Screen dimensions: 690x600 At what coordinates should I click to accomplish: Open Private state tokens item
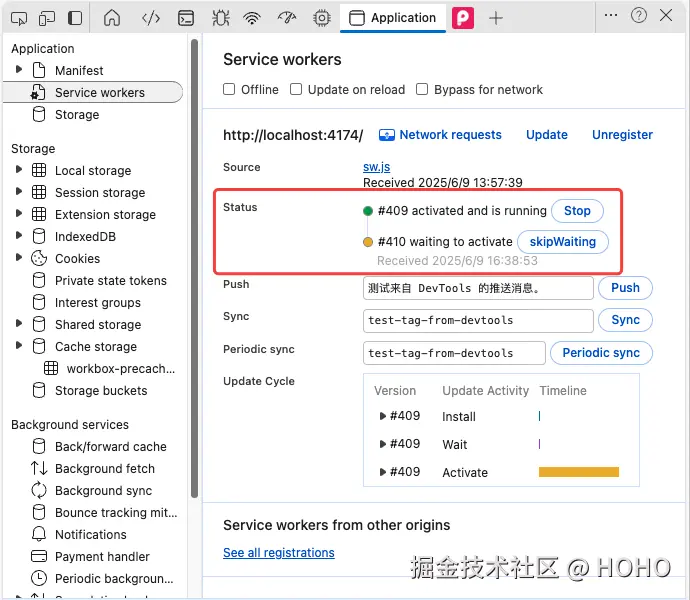tap(110, 280)
